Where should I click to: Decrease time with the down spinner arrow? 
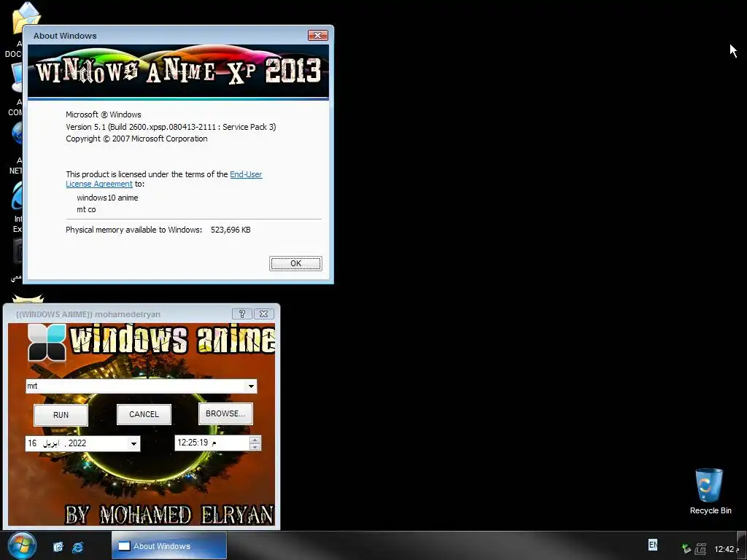(x=255, y=447)
